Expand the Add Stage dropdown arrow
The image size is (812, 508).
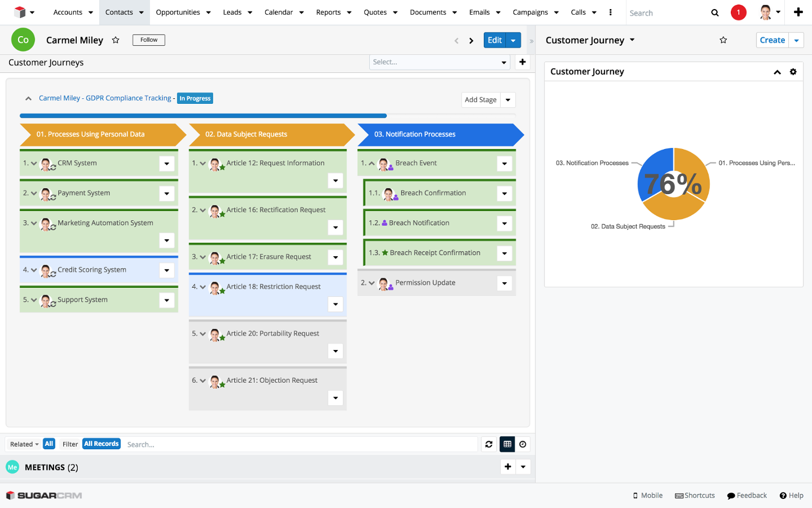coord(507,100)
